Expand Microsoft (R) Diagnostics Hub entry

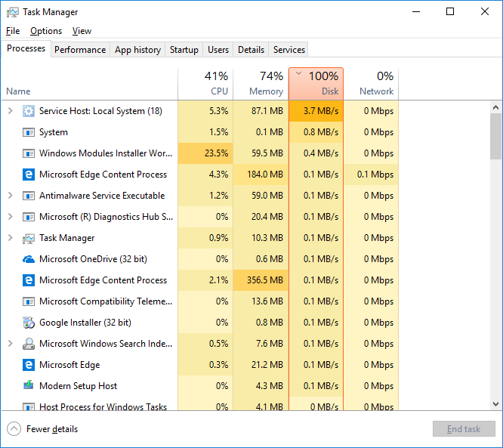coord(11,217)
